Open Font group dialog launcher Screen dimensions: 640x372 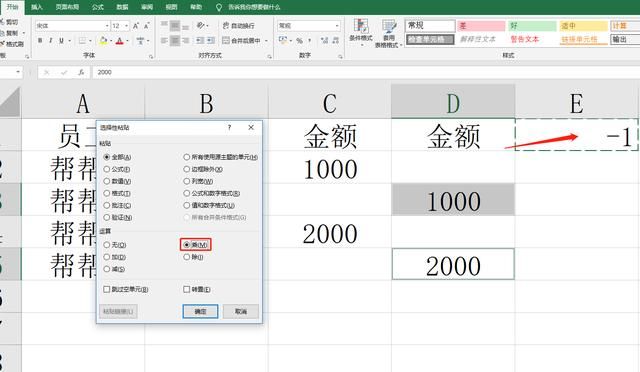click(151, 56)
